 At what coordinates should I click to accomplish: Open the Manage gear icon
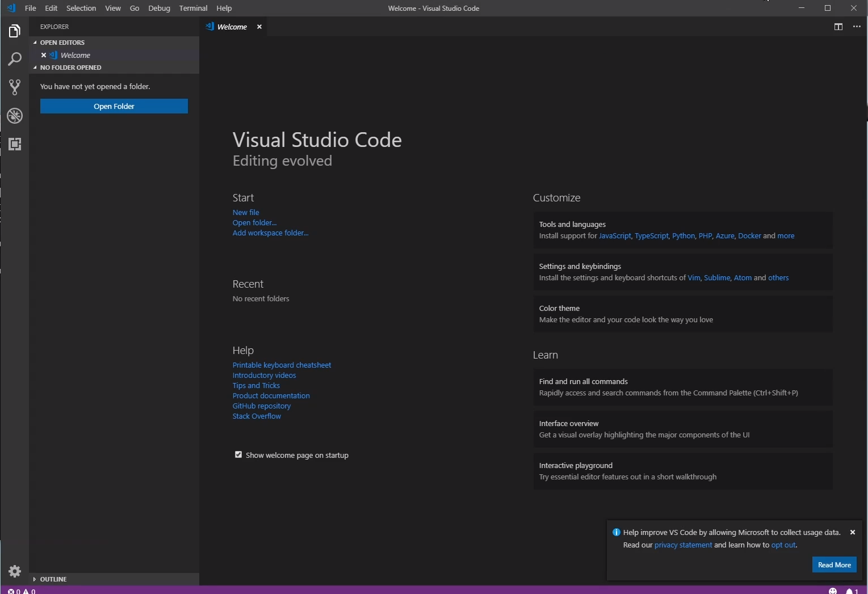click(x=15, y=571)
